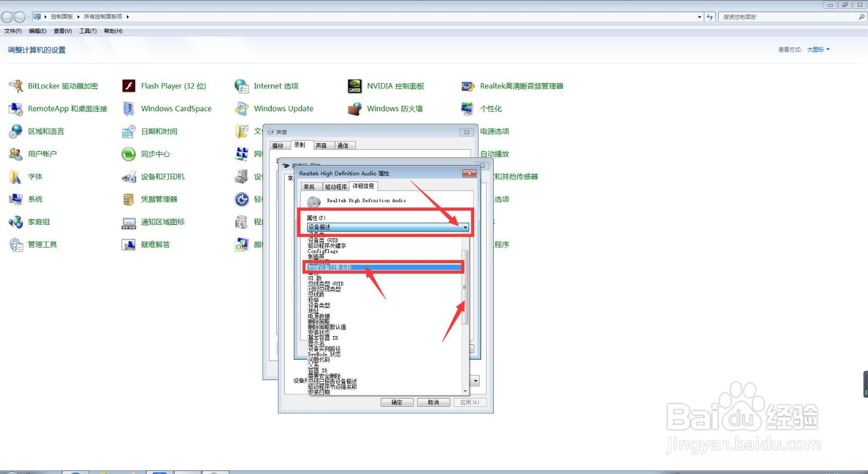Select 详细信息 tab in Realtek 属性
This screenshot has height=474, width=868.
point(363,186)
